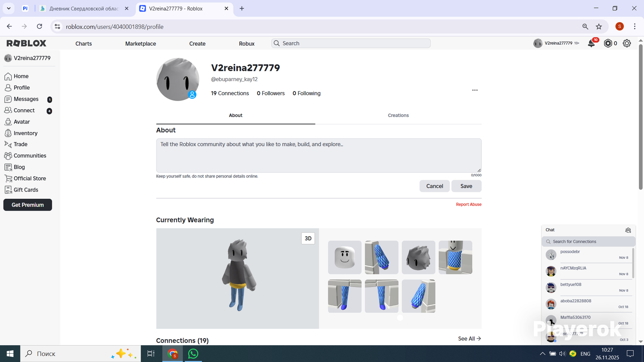This screenshot has height=362, width=644.
Task: Open chat with possodebr
Action: (587, 255)
